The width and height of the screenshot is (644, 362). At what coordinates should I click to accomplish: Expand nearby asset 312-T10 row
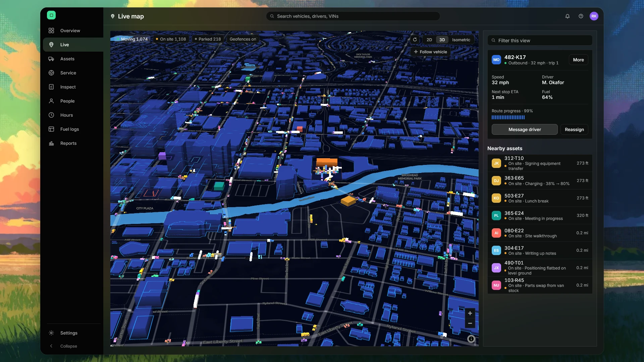pyautogui.click(x=540, y=163)
